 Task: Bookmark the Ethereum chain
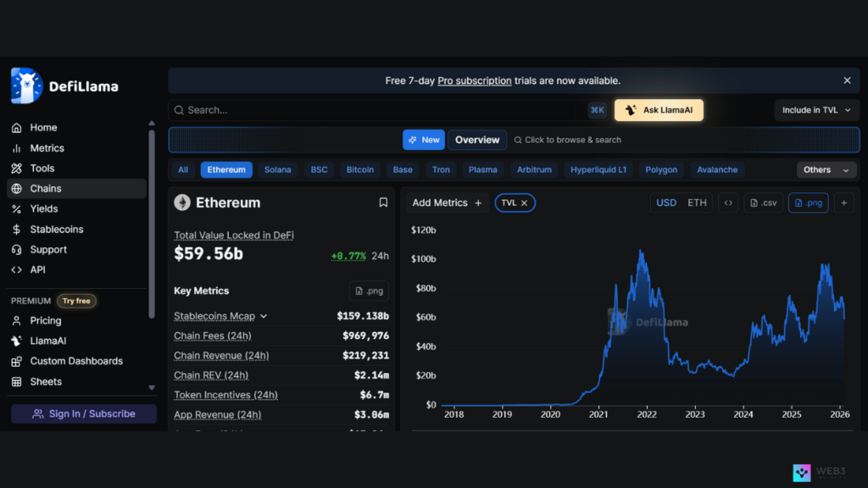[383, 202]
